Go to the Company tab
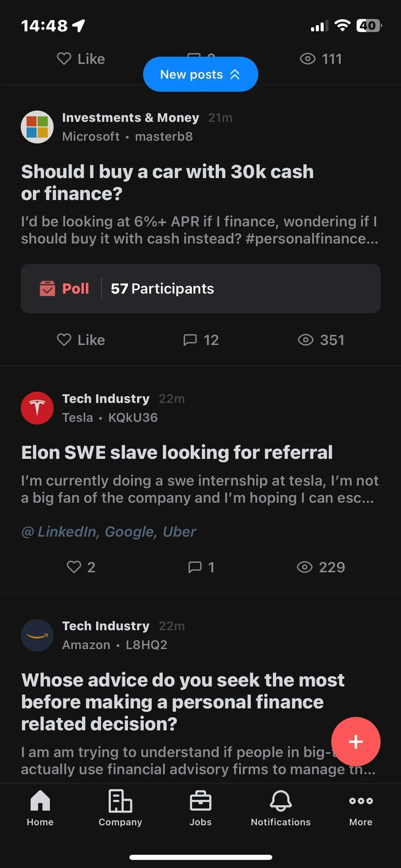The height and width of the screenshot is (868, 401). pyautogui.click(x=120, y=808)
